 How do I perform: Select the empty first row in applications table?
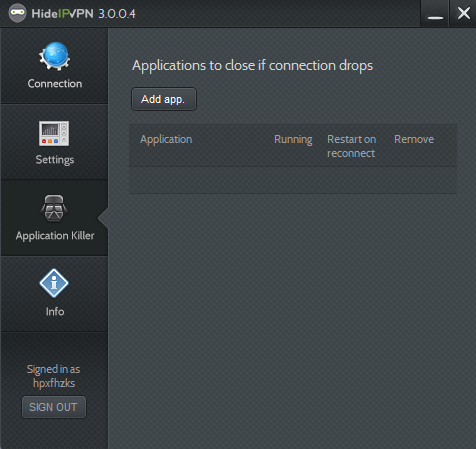click(x=293, y=180)
